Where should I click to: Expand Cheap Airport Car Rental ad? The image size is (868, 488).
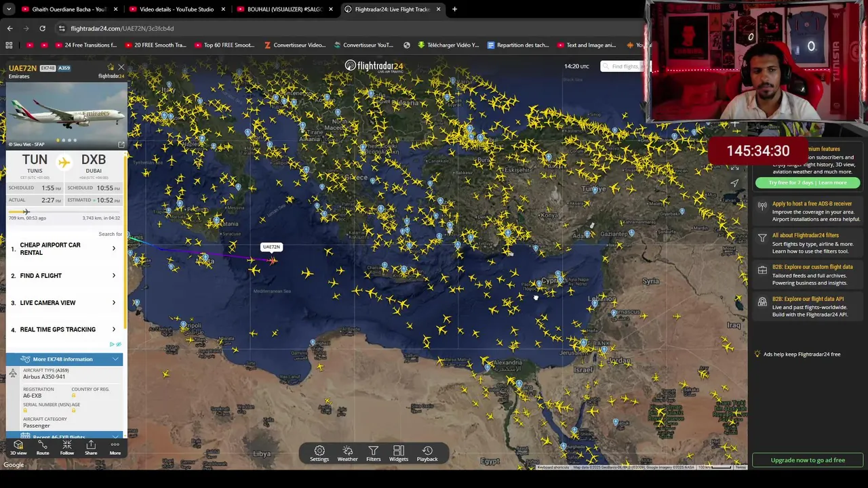tap(64, 249)
